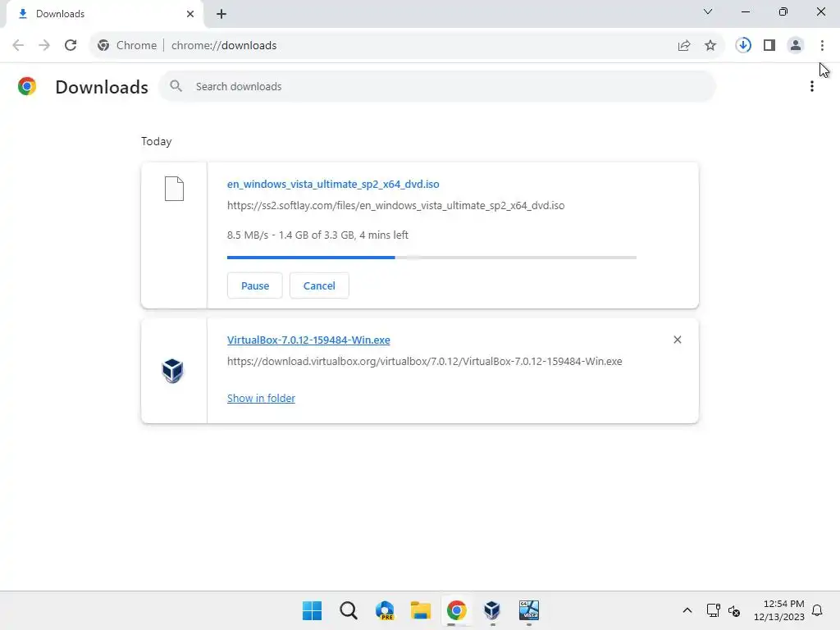Open the Windows Start menu
The image size is (840, 630).
pos(313,610)
